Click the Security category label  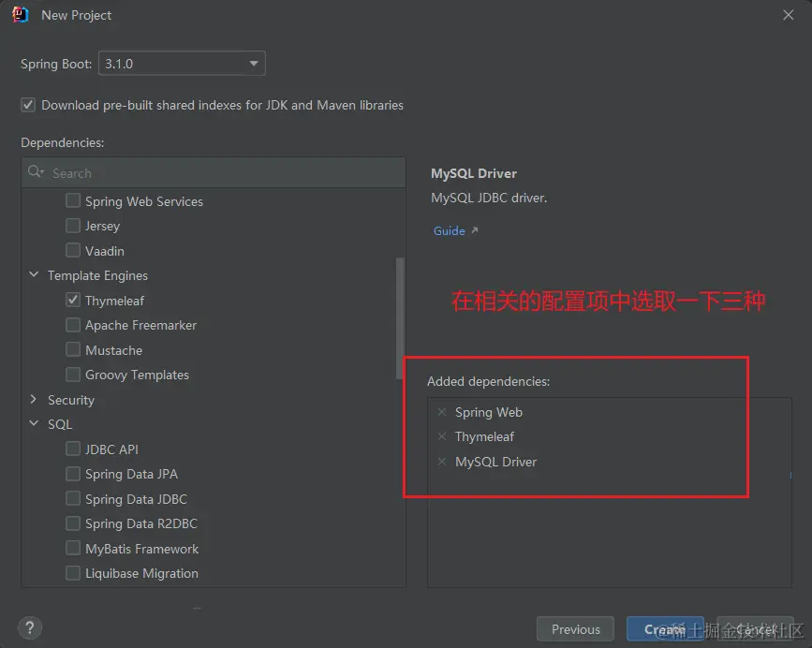click(71, 400)
